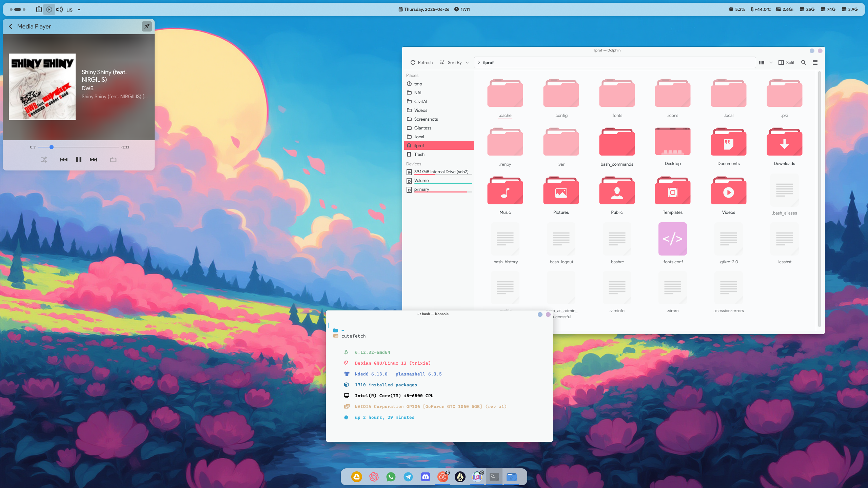Expand the hidden system tray arrow
The width and height of the screenshot is (868, 488).
[x=79, y=9]
